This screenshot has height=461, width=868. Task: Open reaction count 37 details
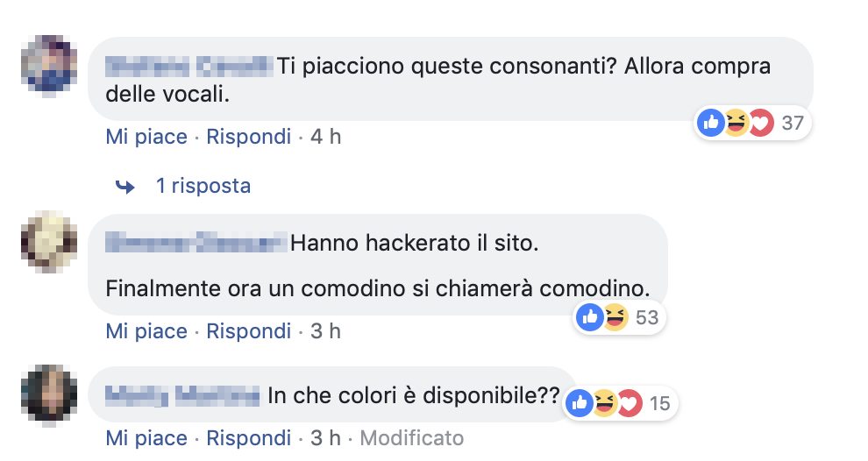[x=793, y=123]
